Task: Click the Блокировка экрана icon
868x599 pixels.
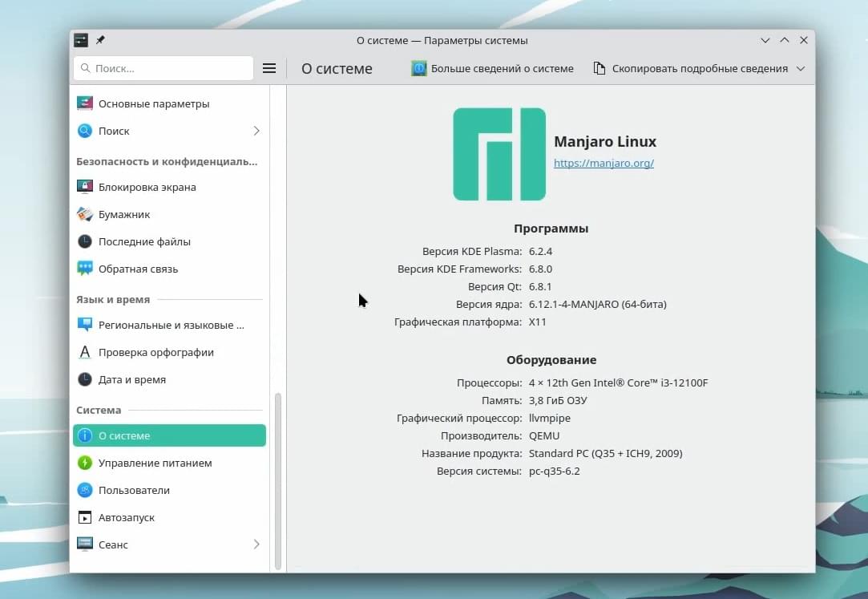Action: [x=85, y=187]
